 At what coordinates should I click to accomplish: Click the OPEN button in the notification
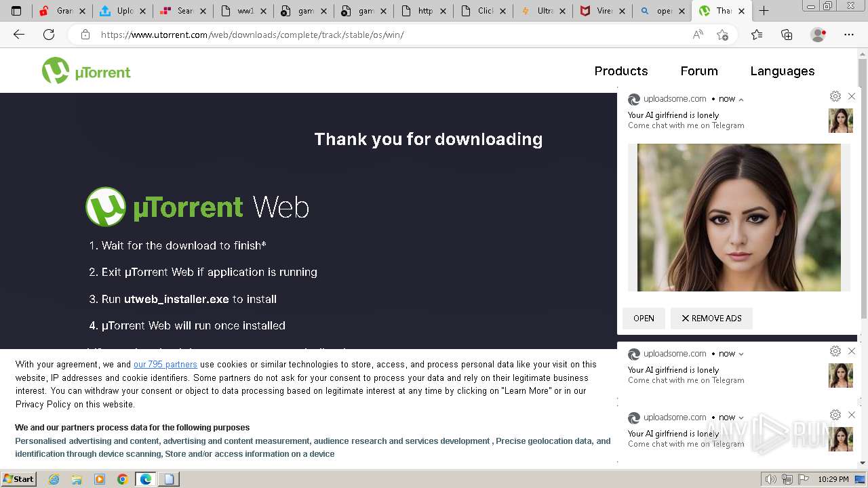point(644,318)
